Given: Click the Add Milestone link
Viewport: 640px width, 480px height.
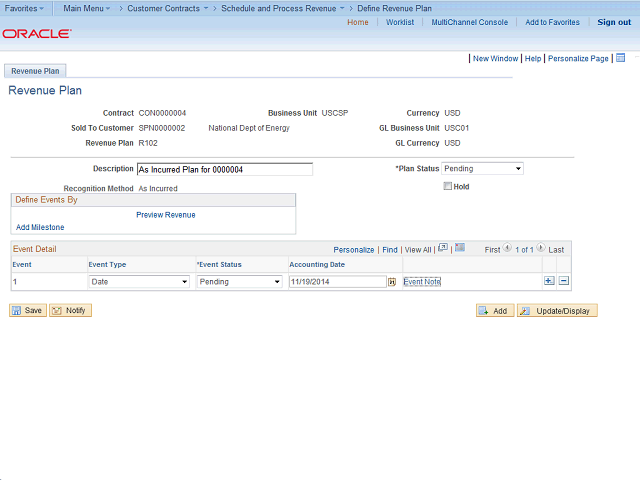Looking at the screenshot, I should click(x=40, y=227).
